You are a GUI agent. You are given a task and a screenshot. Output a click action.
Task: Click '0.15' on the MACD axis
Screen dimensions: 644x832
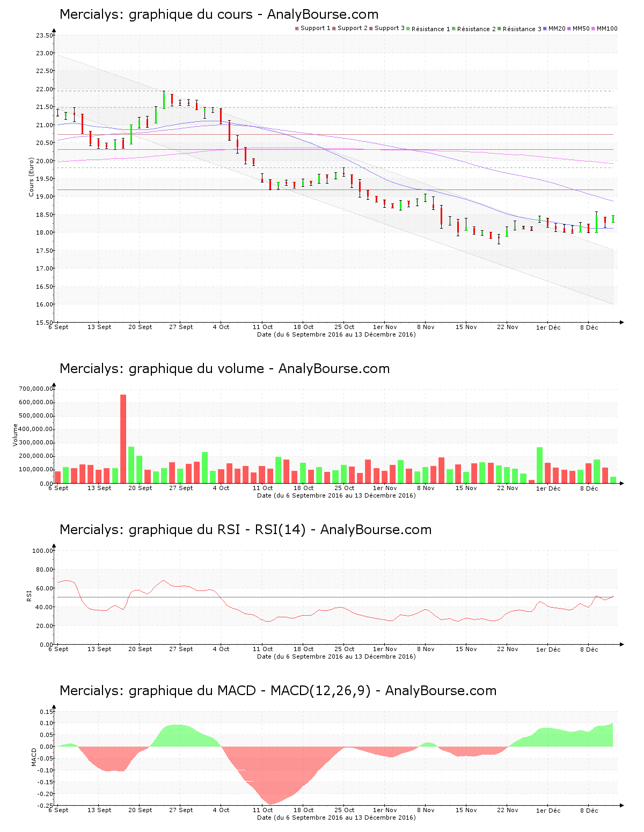click(47, 712)
